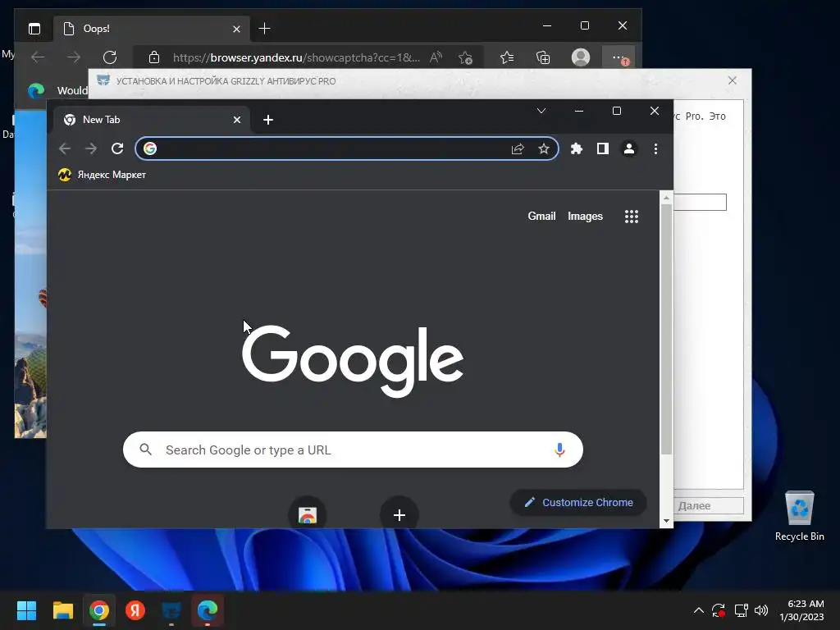Screen dimensions: 840x630
Task: Open Gmail link
Action: point(541,216)
